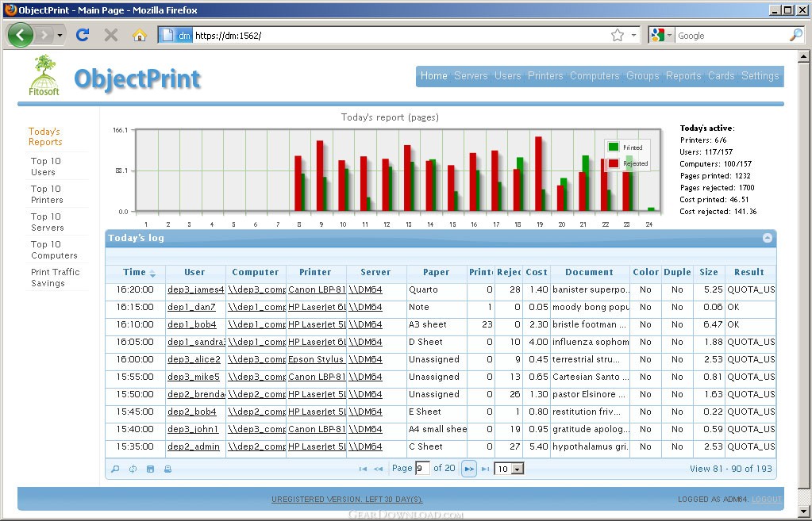Viewport: 812px width, 521px height.
Task: Go back with the green Back arrow
Action: 21,35
